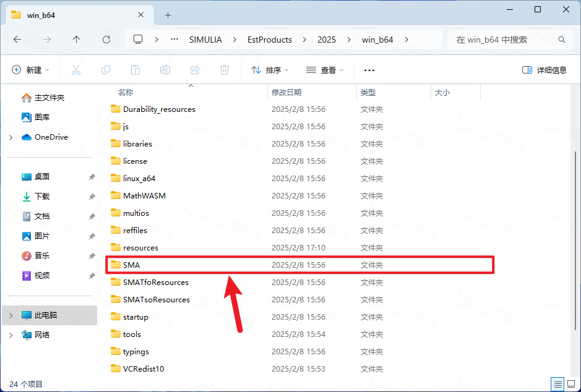Select the startup folder
581x392 pixels.
130,317
